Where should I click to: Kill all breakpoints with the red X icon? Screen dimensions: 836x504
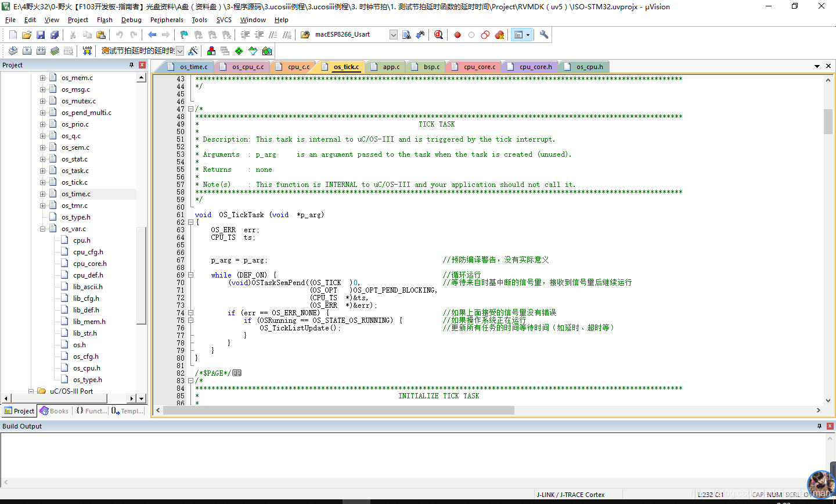(x=499, y=35)
